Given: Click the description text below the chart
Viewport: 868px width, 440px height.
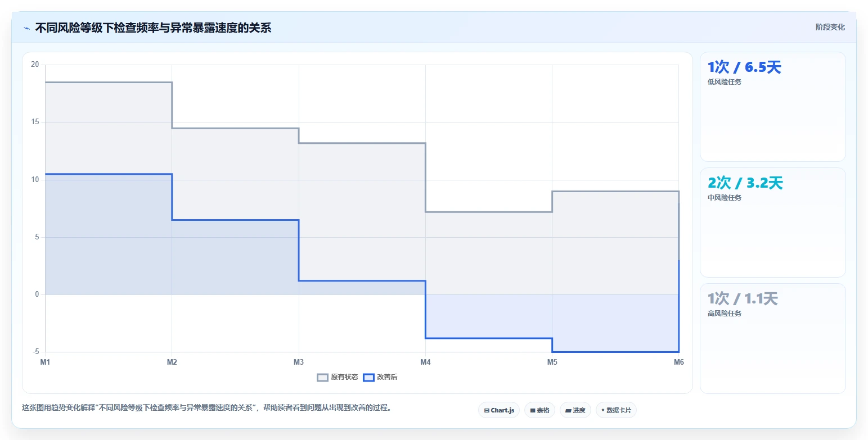Looking at the screenshot, I should pos(206,408).
